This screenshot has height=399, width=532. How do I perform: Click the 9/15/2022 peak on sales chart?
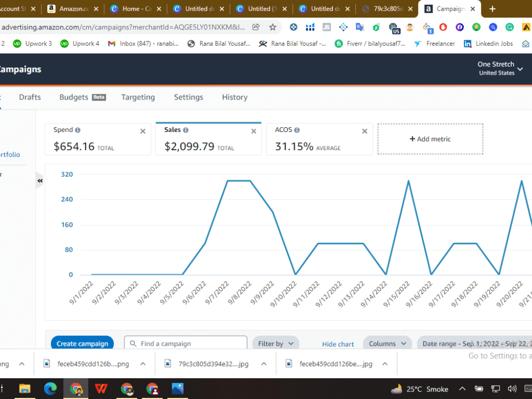point(409,181)
